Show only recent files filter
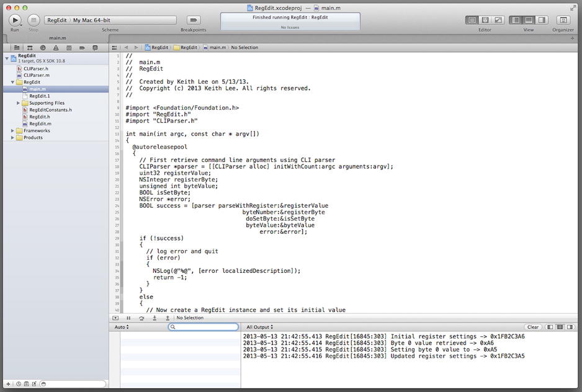This screenshot has height=392, width=582. 18,384
